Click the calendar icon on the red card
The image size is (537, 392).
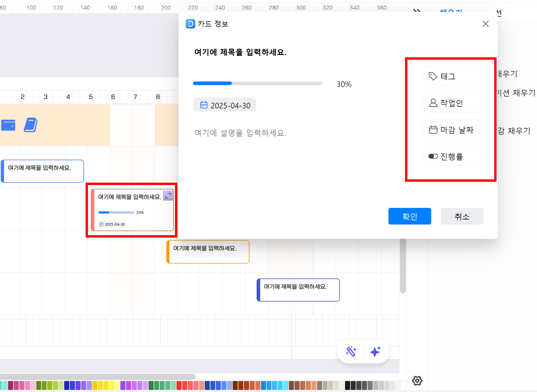[101, 224]
